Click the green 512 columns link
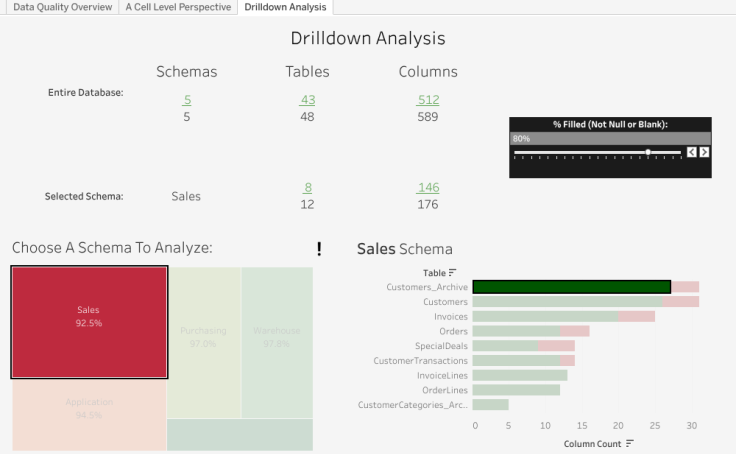Viewport: 736px width, 454px height. click(428, 100)
